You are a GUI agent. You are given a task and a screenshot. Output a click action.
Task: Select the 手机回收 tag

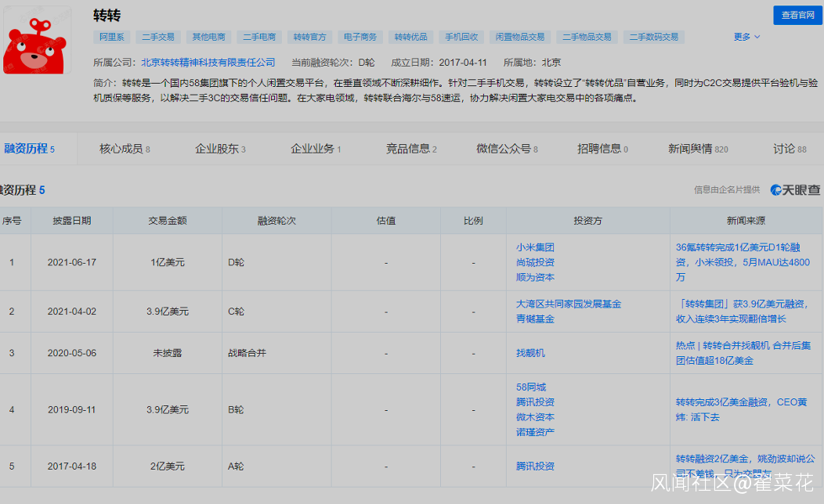point(461,37)
